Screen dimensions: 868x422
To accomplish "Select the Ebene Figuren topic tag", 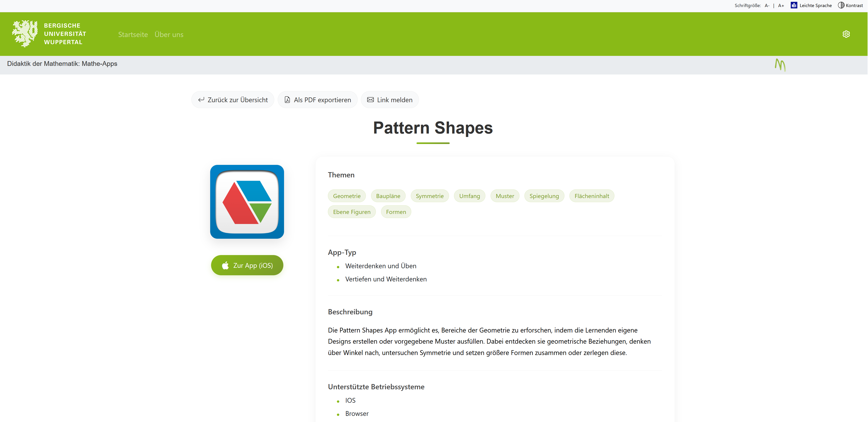I will click(x=352, y=212).
